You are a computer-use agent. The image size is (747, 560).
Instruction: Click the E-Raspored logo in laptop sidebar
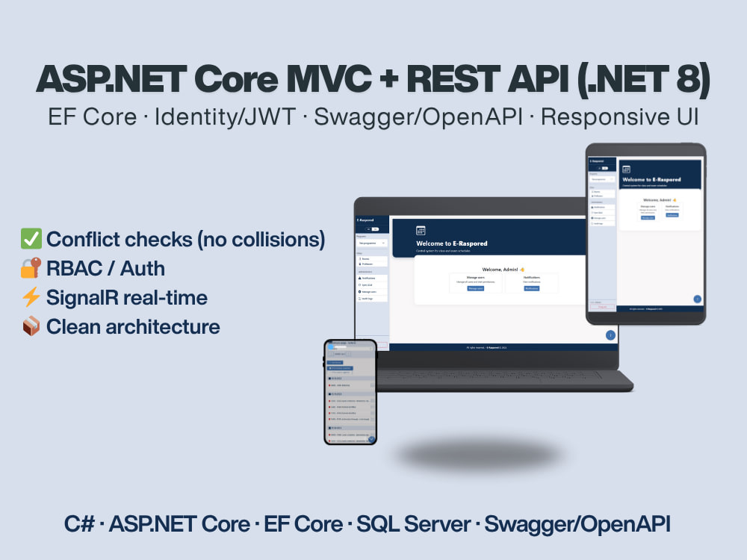(x=365, y=220)
